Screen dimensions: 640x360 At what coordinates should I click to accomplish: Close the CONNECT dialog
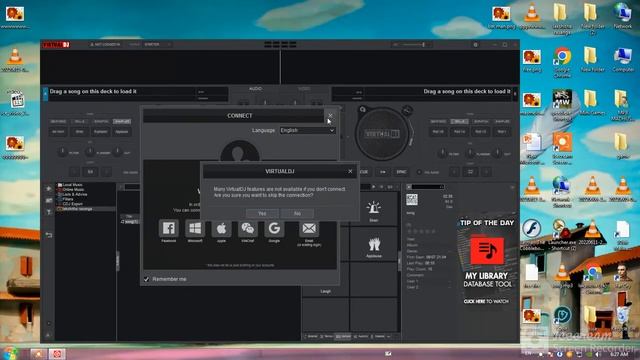click(330, 116)
